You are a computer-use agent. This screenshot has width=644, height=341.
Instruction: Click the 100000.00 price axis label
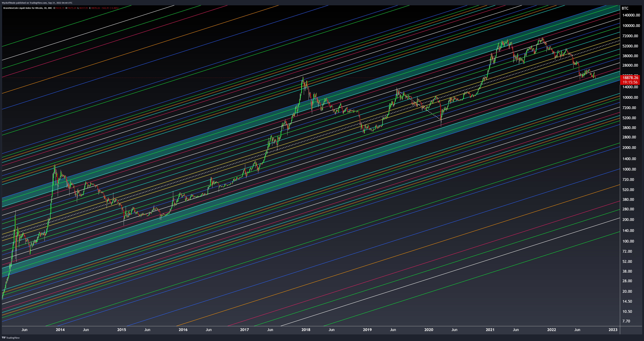point(631,25)
